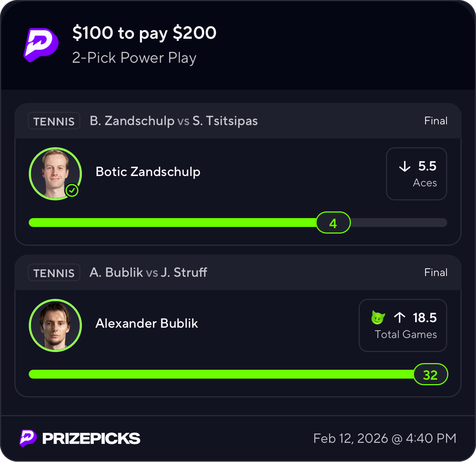Viewport: 476px width, 462px height.
Task: Select the first TENNIS sport tag
Action: pos(54,121)
